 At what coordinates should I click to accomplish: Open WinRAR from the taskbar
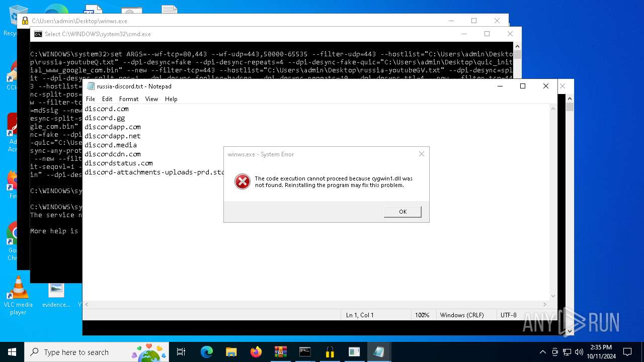280,352
